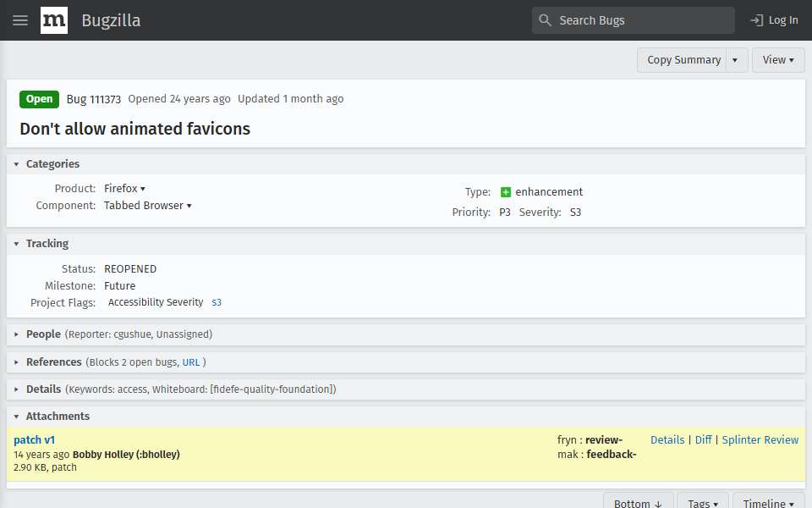Click the priority P3 value
Viewport: 812px width, 508px height.
coord(505,213)
